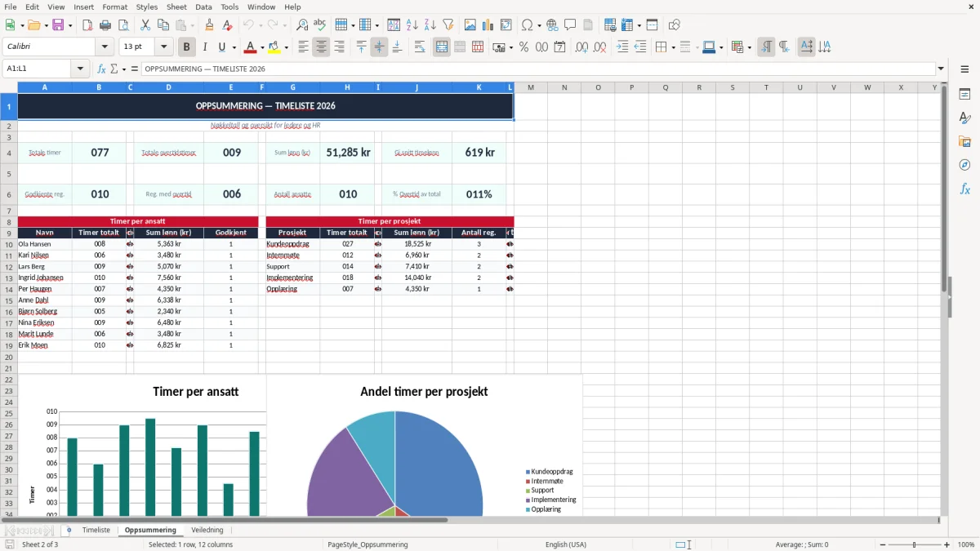
Task: Sort ascending A to Z
Action: [412, 25]
